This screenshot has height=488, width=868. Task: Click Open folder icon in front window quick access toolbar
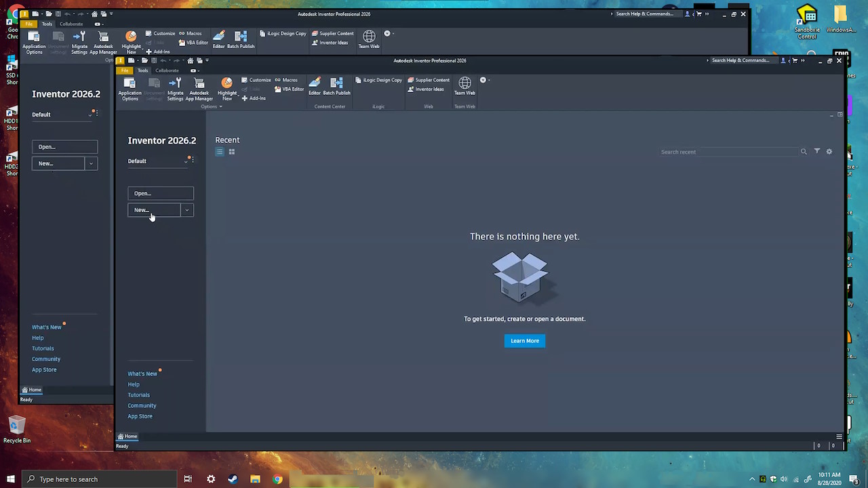click(144, 60)
